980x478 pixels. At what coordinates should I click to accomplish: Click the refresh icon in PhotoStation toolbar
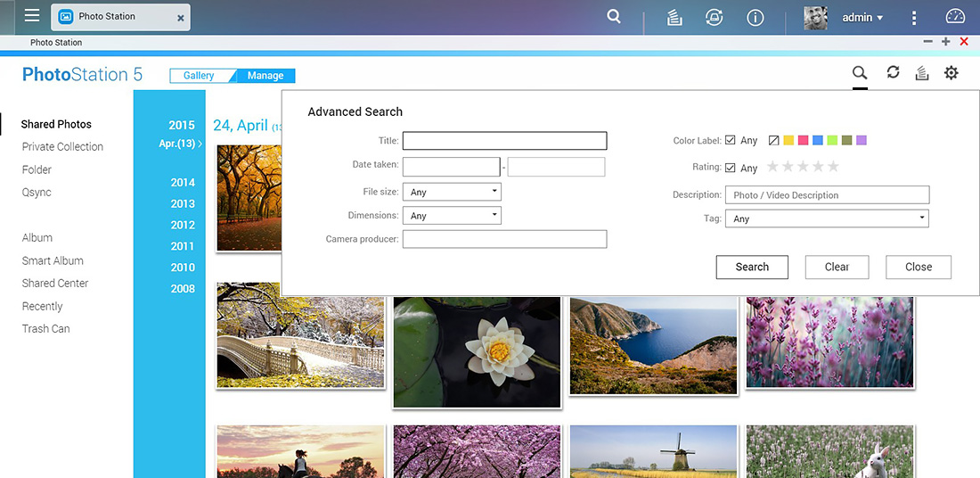click(893, 72)
